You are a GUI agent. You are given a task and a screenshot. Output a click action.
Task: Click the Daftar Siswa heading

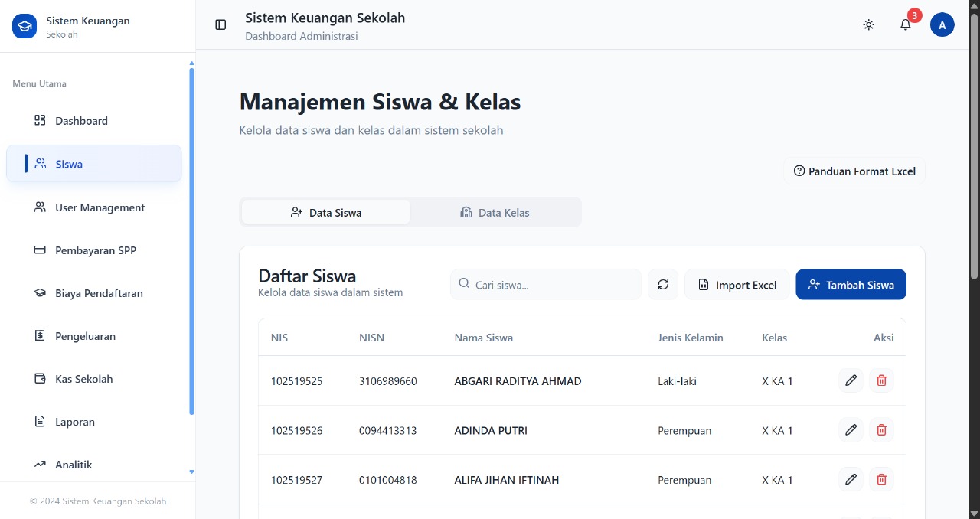coord(307,276)
